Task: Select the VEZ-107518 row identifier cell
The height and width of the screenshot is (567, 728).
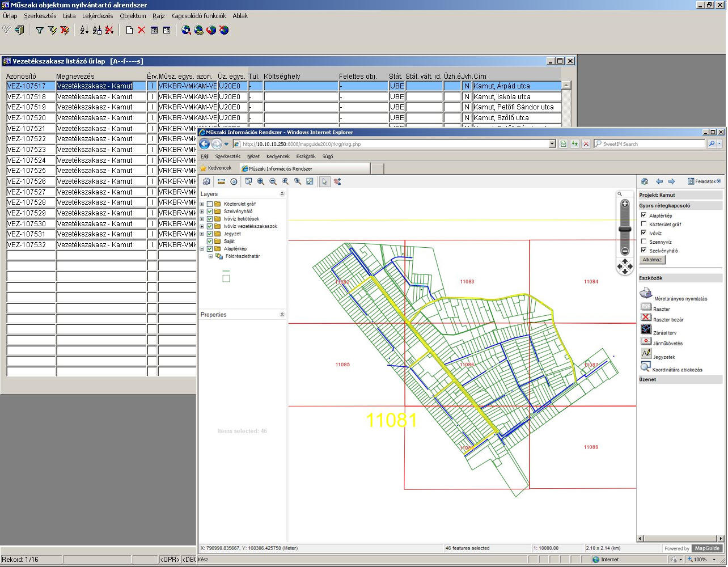Action: coord(31,97)
